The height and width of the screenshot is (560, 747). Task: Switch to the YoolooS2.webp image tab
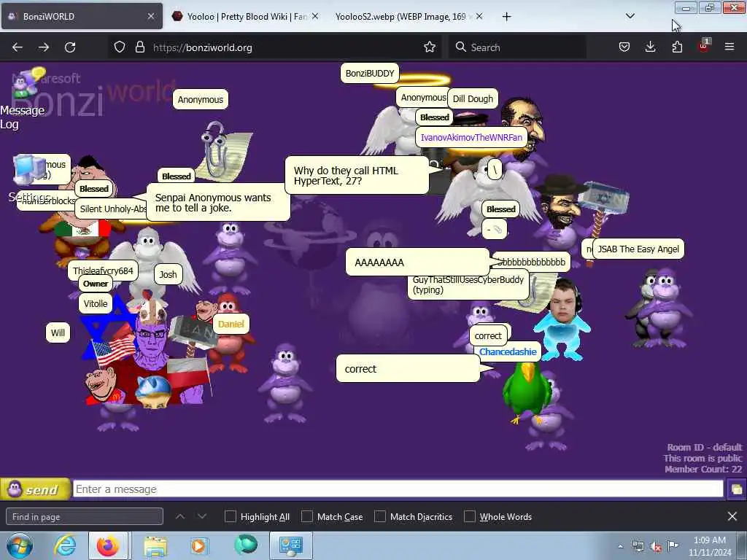(x=409, y=17)
